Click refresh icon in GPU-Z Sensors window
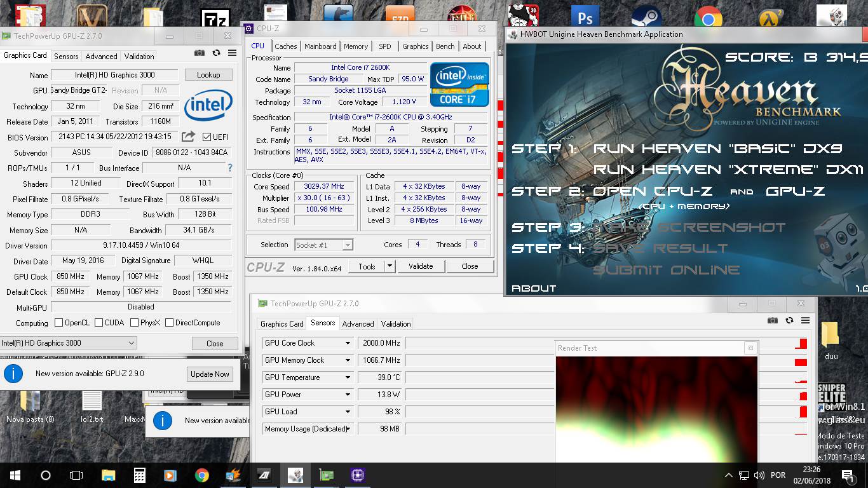This screenshot has width=868, height=488. 789,321
